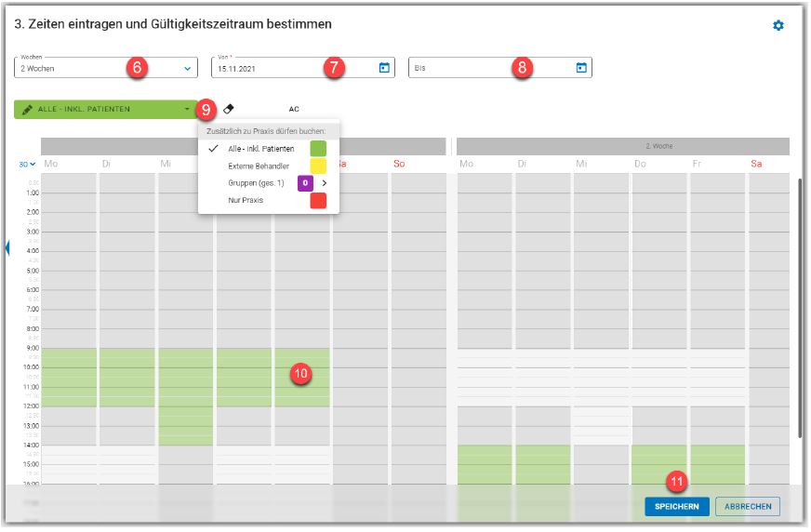Expand the Gruppen submenu chevron
Image resolution: width=811 pixels, height=532 pixels.
[324, 183]
